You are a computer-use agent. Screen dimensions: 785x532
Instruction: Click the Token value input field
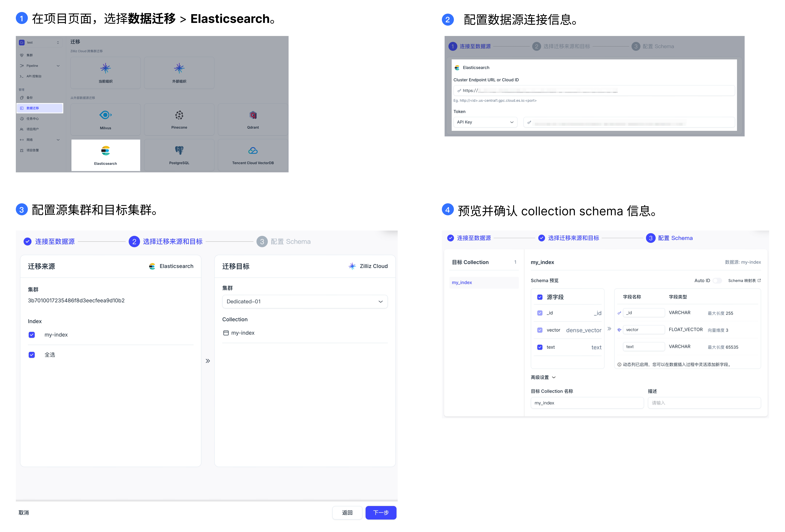(x=629, y=122)
